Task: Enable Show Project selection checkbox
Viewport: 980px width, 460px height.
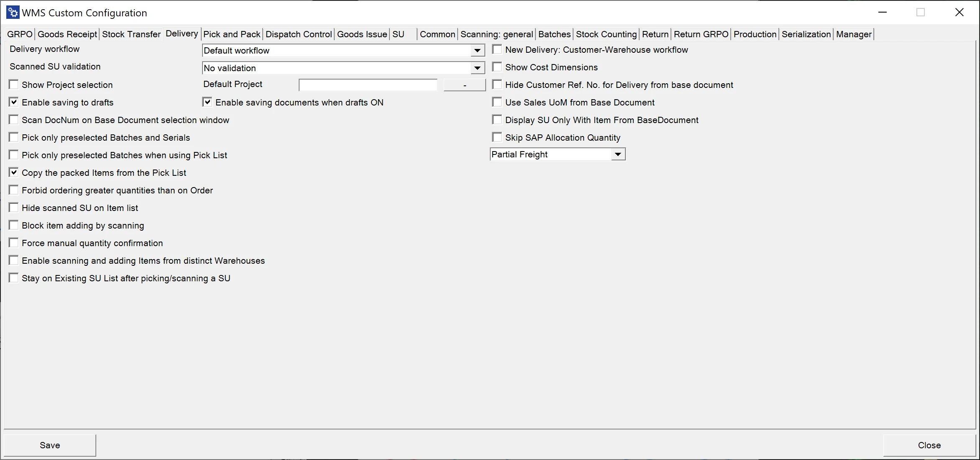Action: click(14, 85)
